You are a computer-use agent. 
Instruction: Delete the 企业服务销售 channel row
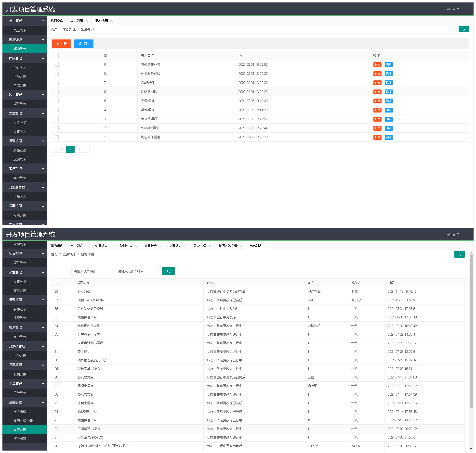[377, 74]
